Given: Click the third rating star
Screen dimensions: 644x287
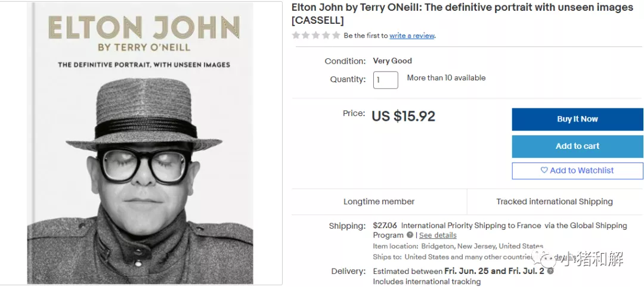Looking at the screenshot, I should point(316,36).
